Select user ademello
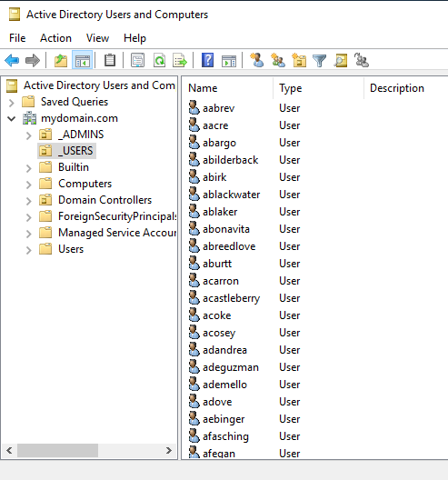448x480 pixels. [224, 385]
